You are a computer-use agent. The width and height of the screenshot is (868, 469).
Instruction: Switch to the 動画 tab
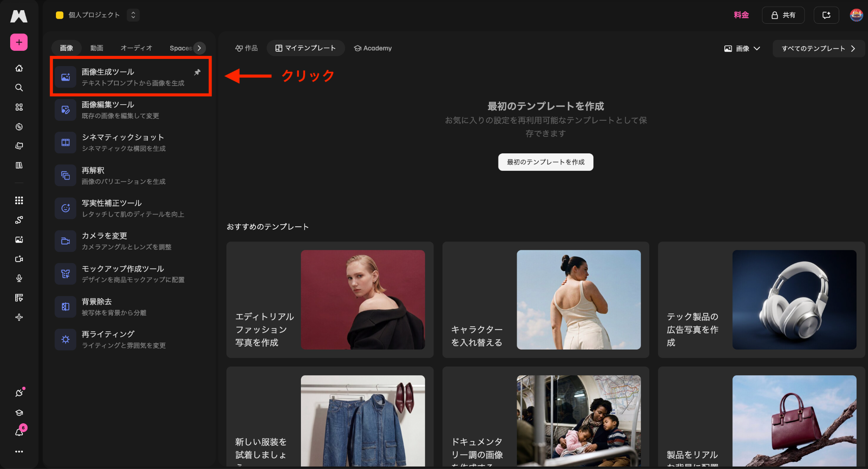pyautogui.click(x=97, y=48)
